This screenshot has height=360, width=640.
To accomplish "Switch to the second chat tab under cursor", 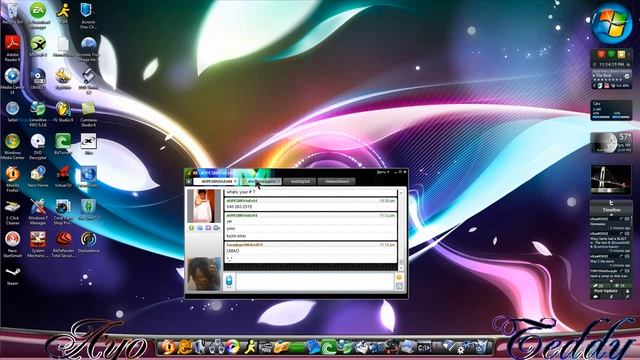I will click(261, 181).
